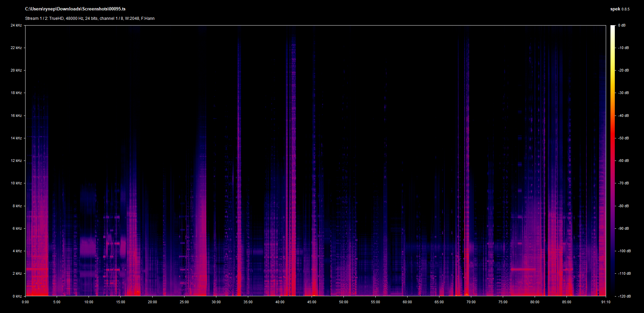The width and height of the screenshot is (644, 313).
Task: Click the 00095.ts file path title
Action: [x=75, y=9]
